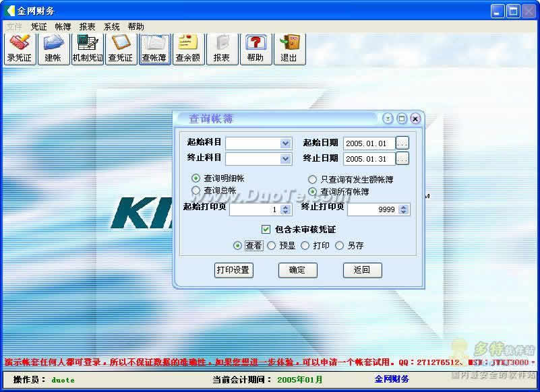Image resolution: width=540 pixels, height=392 pixels.
Task: Click the 退出 exit toolbar icon
Action: 289,49
